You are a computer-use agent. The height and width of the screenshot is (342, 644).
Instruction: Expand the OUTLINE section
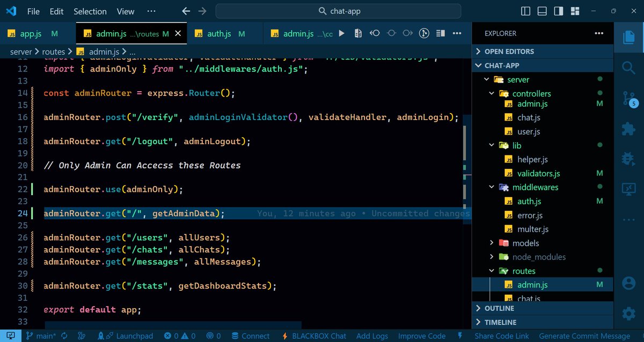click(543, 308)
